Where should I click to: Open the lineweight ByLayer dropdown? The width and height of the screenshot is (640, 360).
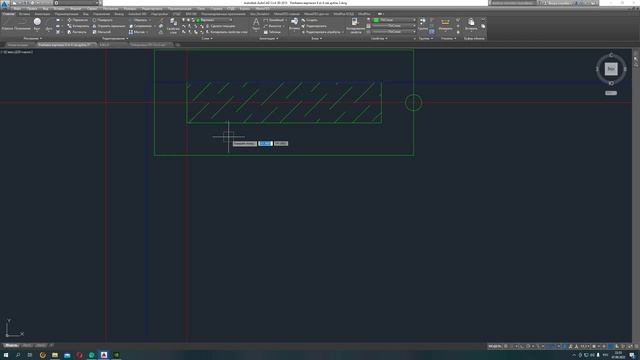(394, 26)
